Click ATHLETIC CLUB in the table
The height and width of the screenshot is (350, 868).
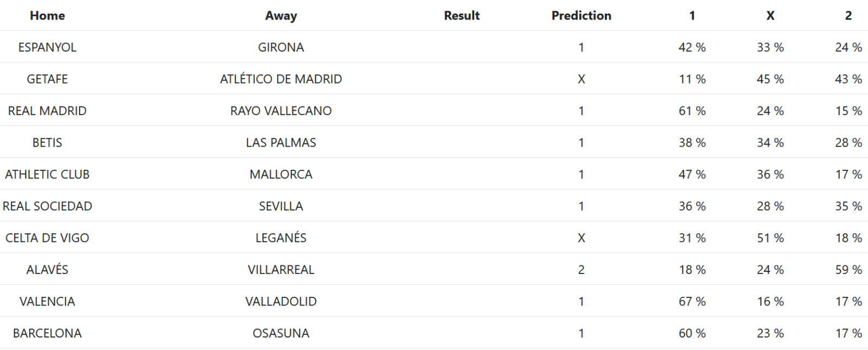tap(47, 174)
